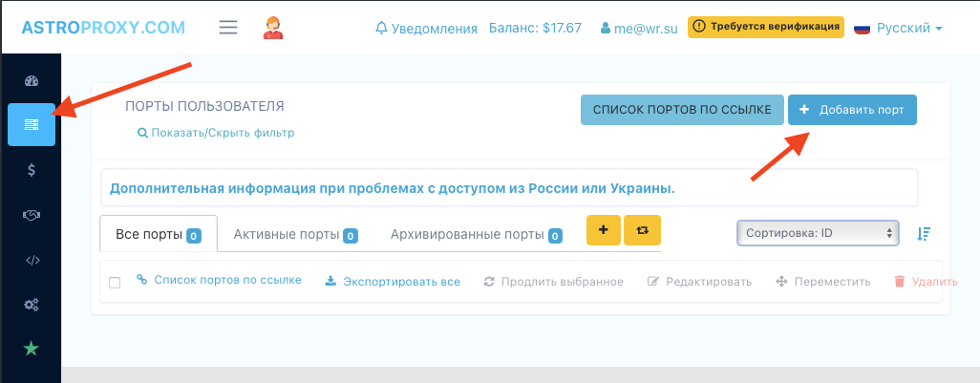Toggle the sort direction icon
980x383 pixels.
924,234
